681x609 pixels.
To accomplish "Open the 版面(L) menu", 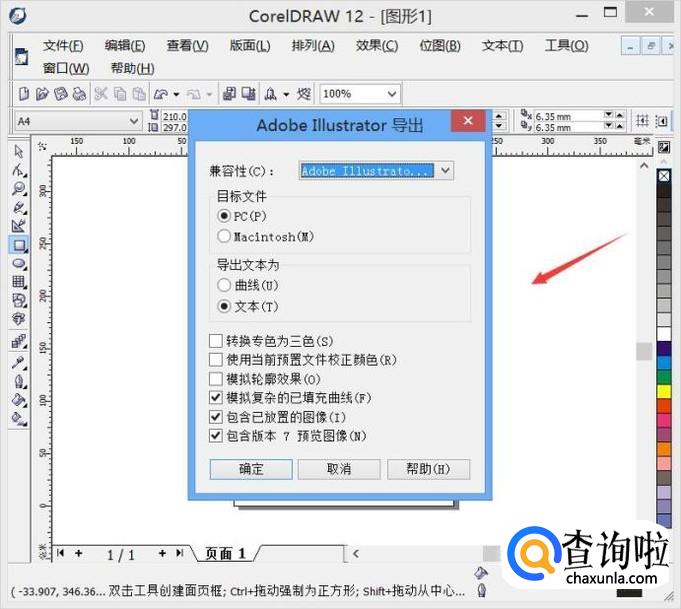I will (250, 46).
